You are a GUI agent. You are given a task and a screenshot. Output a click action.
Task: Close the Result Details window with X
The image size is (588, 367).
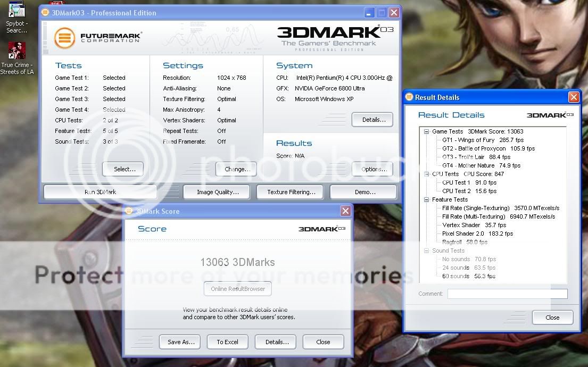[x=573, y=97]
